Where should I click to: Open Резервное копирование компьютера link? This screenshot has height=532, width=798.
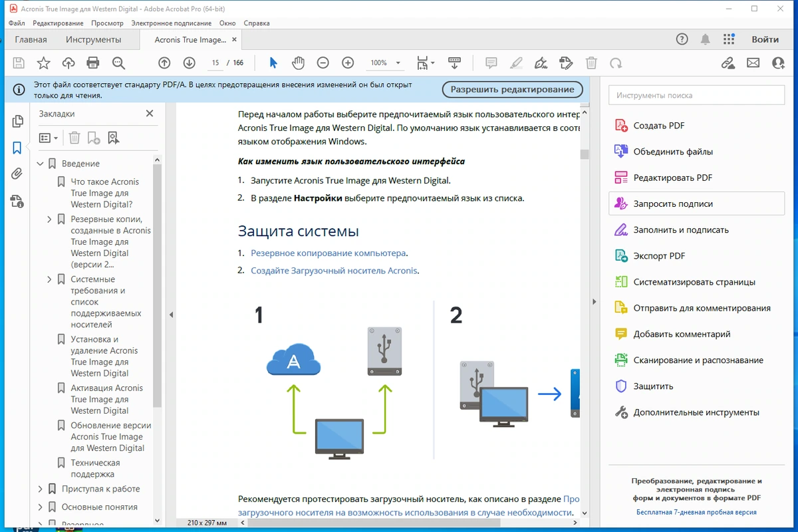tap(328, 253)
